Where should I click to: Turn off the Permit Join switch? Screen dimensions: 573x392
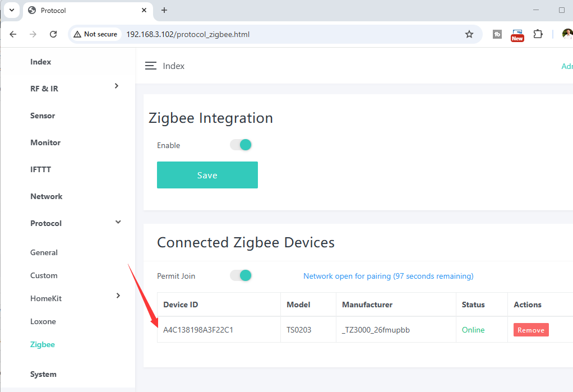pos(241,275)
